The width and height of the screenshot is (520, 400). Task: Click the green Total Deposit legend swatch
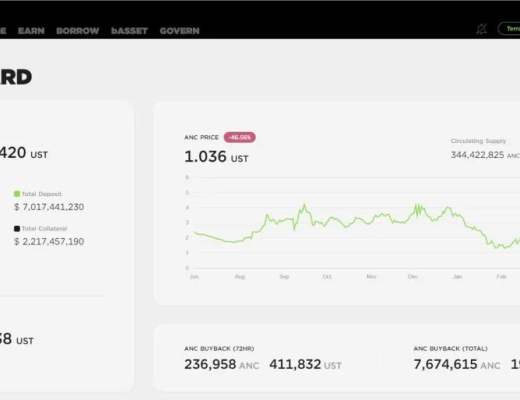click(17, 194)
